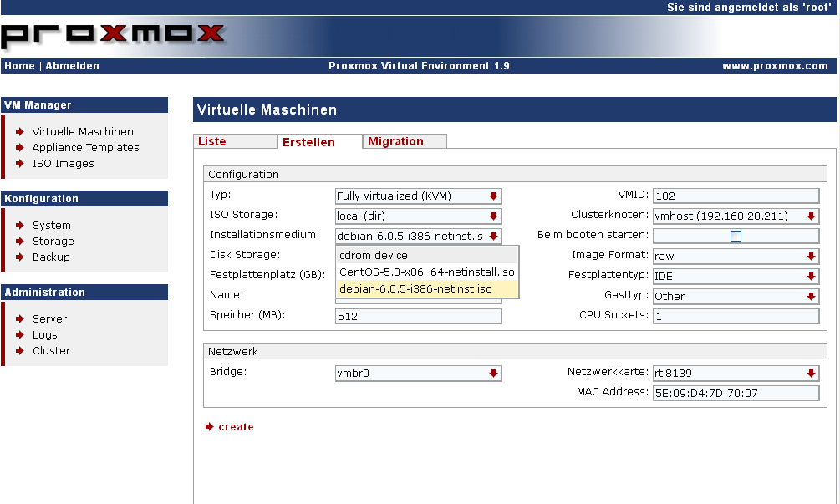Choose 'cdrom device' from the list
840x504 pixels.
(x=427, y=256)
